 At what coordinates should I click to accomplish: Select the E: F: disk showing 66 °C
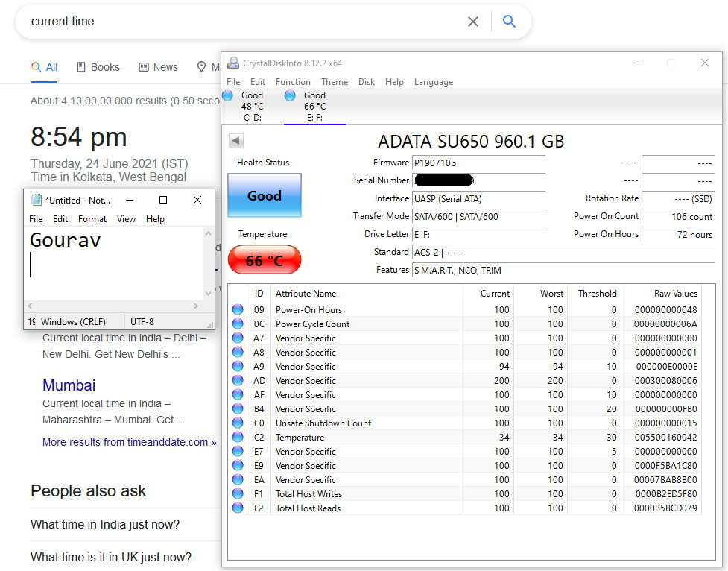(x=314, y=107)
